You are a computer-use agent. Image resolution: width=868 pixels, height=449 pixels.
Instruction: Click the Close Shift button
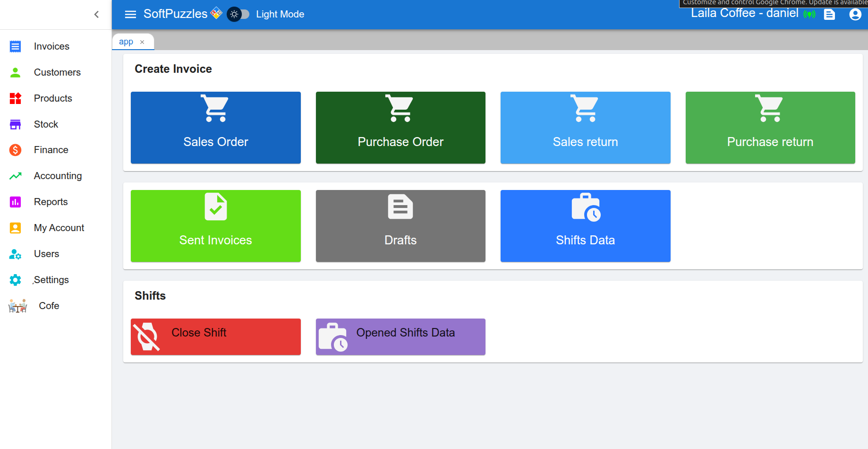click(x=215, y=337)
